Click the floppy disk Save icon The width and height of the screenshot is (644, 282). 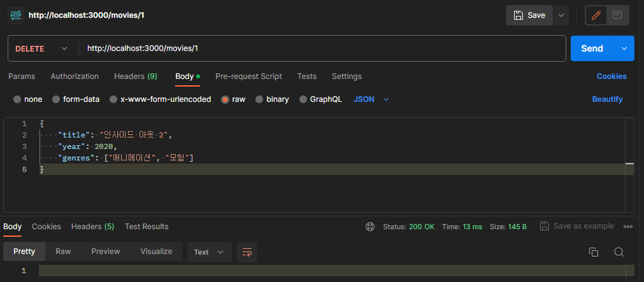click(x=519, y=15)
